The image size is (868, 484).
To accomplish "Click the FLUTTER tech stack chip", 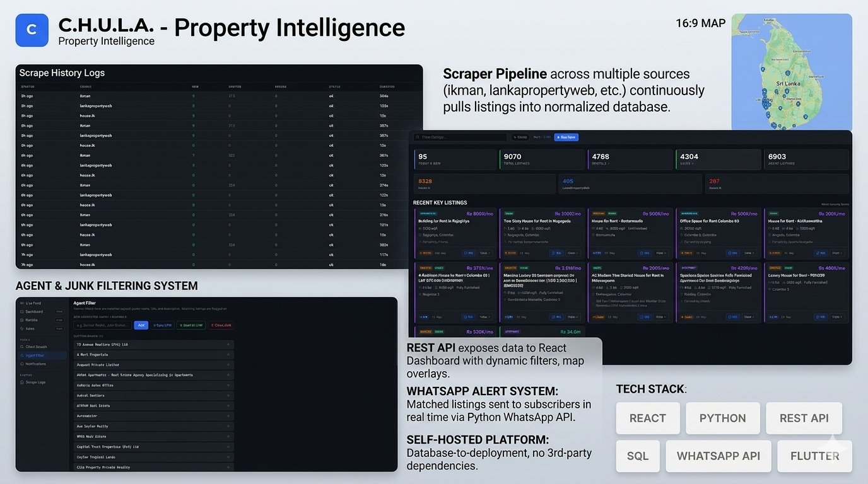I will tap(815, 456).
